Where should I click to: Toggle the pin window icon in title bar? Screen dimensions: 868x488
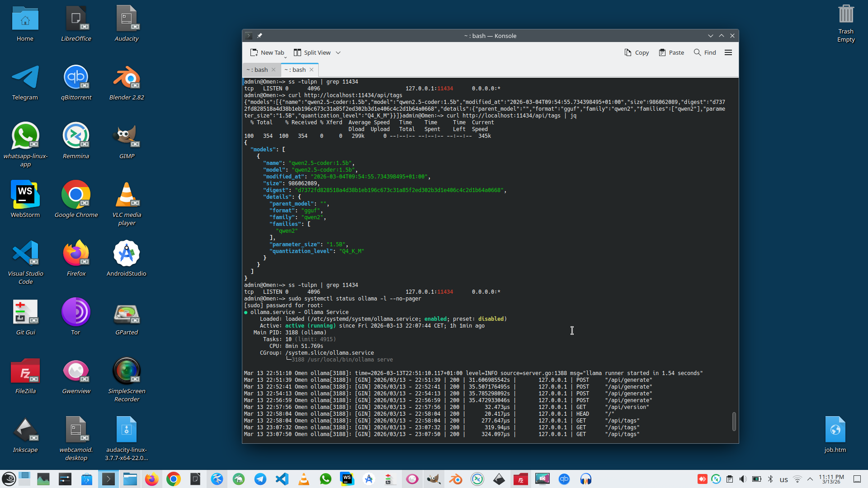click(259, 36)
